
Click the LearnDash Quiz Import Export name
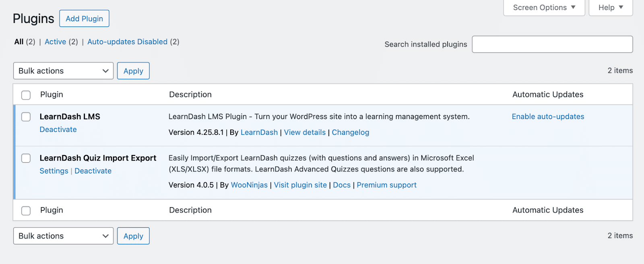pyautogui.click(x=98, y=158)
